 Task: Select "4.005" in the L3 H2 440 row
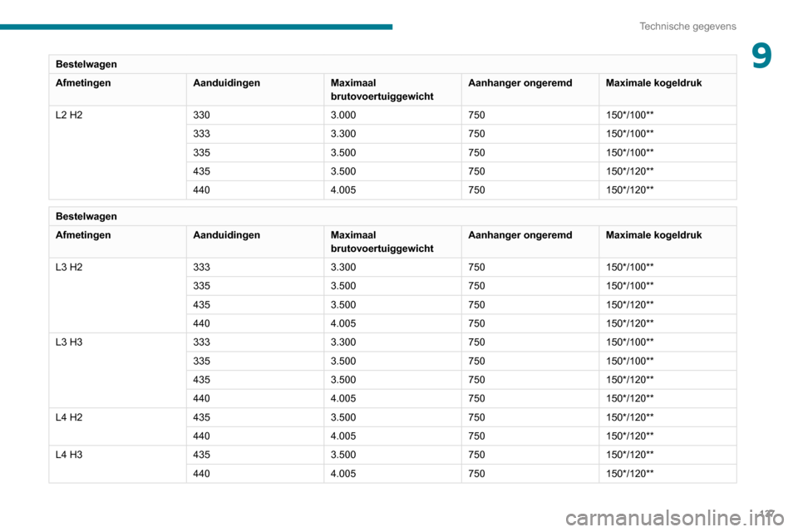coord(343,323)
